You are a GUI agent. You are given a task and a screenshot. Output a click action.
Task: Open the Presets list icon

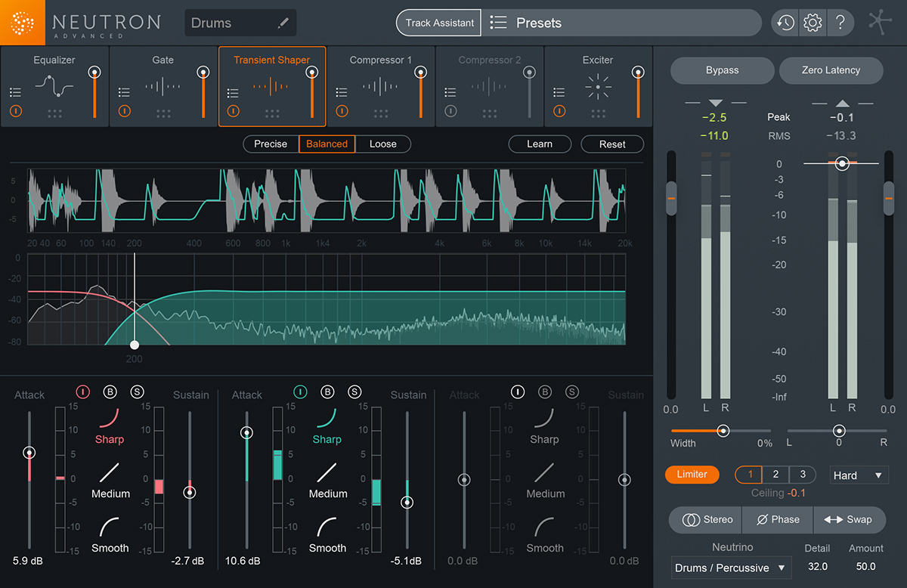pyautogui.click(x=498, y=23)
